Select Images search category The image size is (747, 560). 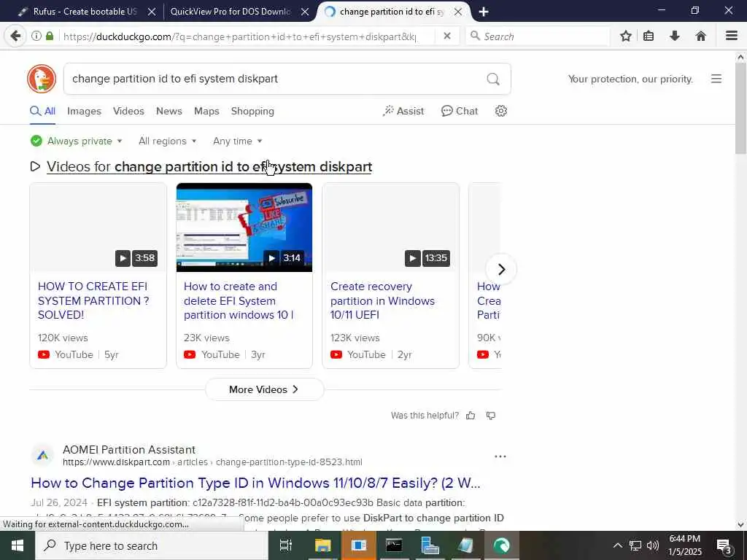point(85,111)
